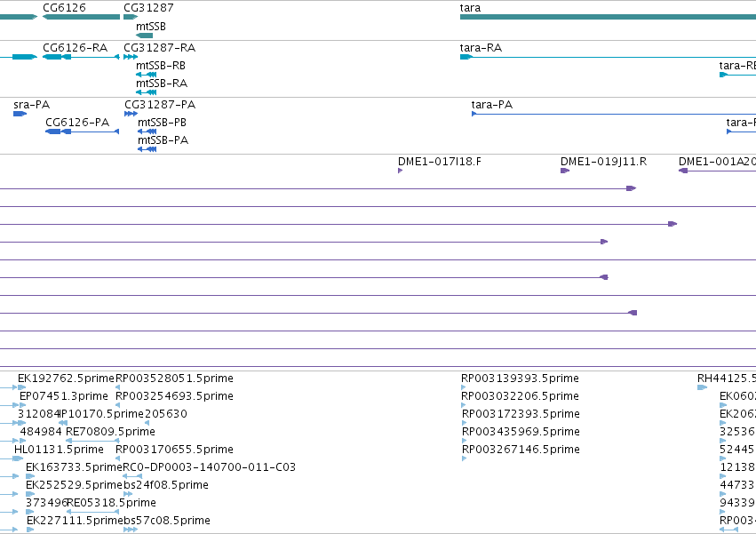This screenshot has width=756, height=534.
Task: Select the HL01131.5prime EST label
Action: pyautogui.click(x=59, y=450)
